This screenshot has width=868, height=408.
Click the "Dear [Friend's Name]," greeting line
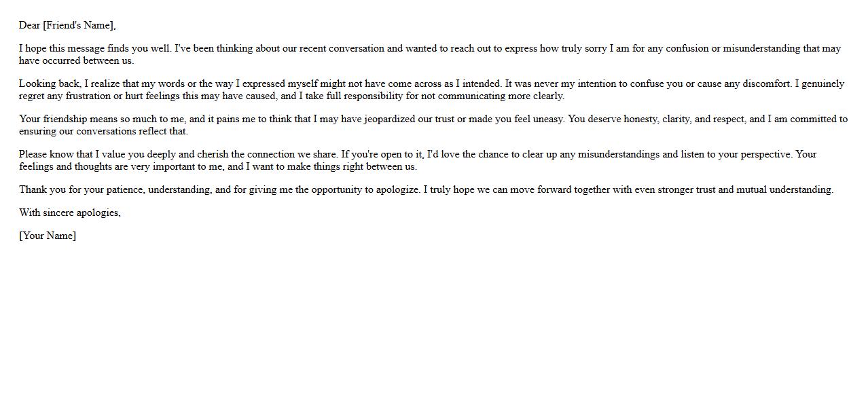[67, 26]
